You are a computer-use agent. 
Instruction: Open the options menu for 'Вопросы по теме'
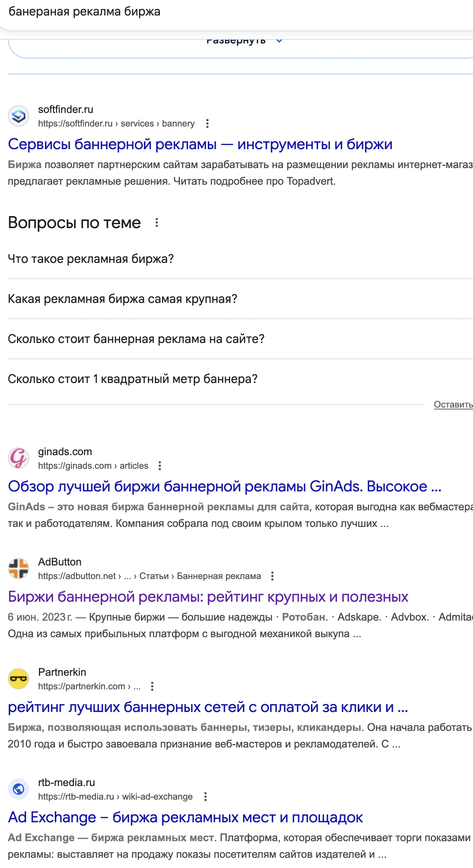[157, 223]
